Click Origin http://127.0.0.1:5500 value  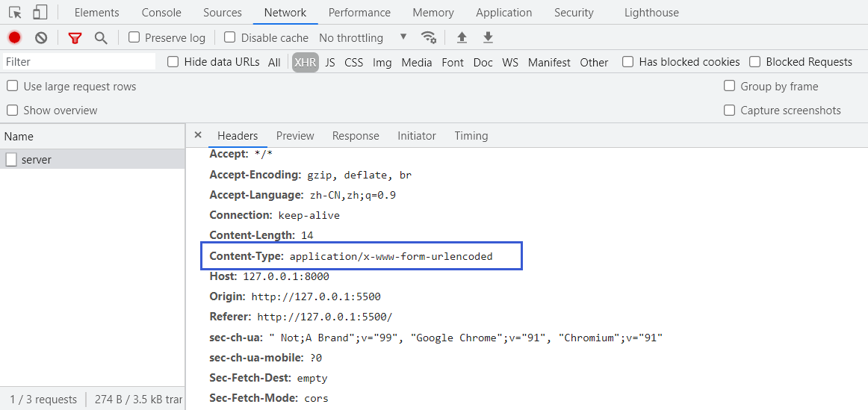coord(316,296)
